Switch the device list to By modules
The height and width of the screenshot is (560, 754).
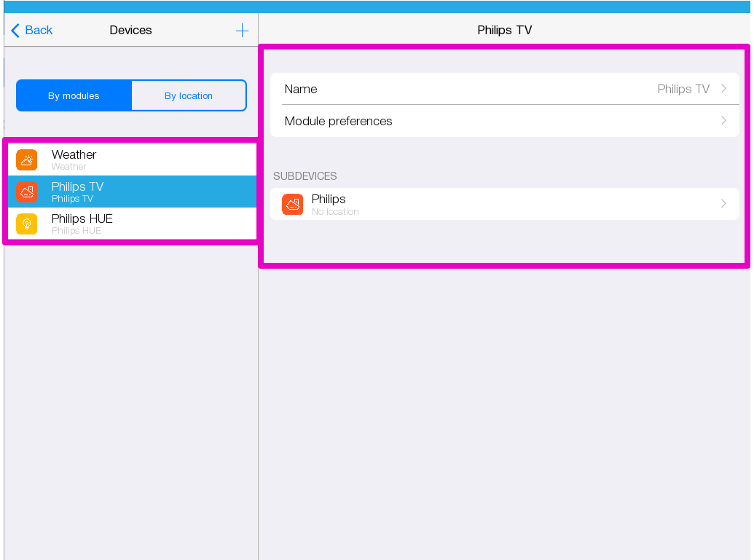click(74, 95)
